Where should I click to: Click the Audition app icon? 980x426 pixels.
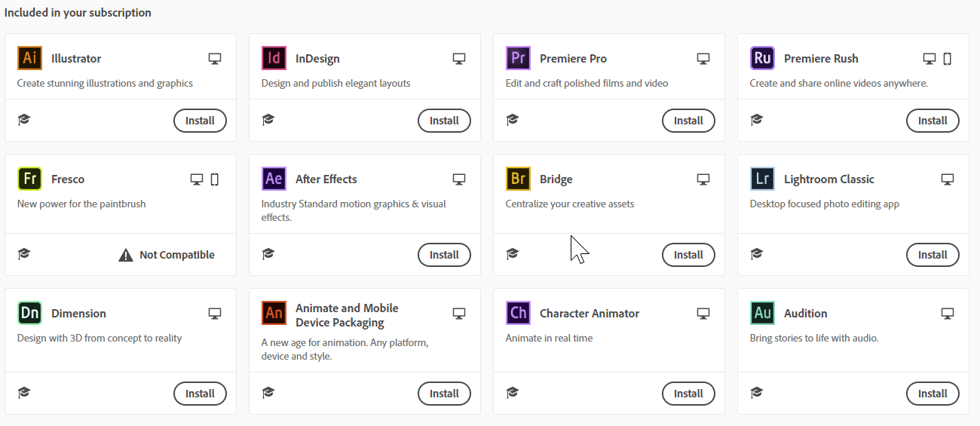click(x=762, y=313)
